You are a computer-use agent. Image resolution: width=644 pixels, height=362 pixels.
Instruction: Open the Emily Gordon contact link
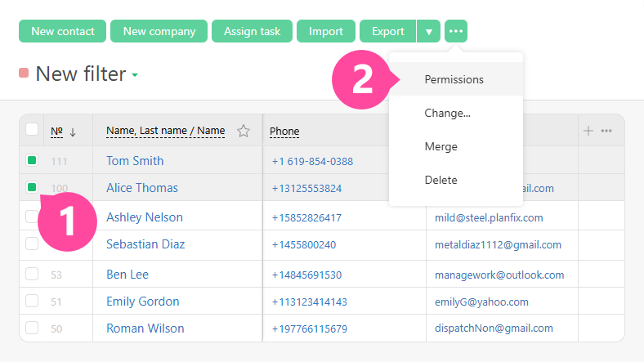[142, 302]
